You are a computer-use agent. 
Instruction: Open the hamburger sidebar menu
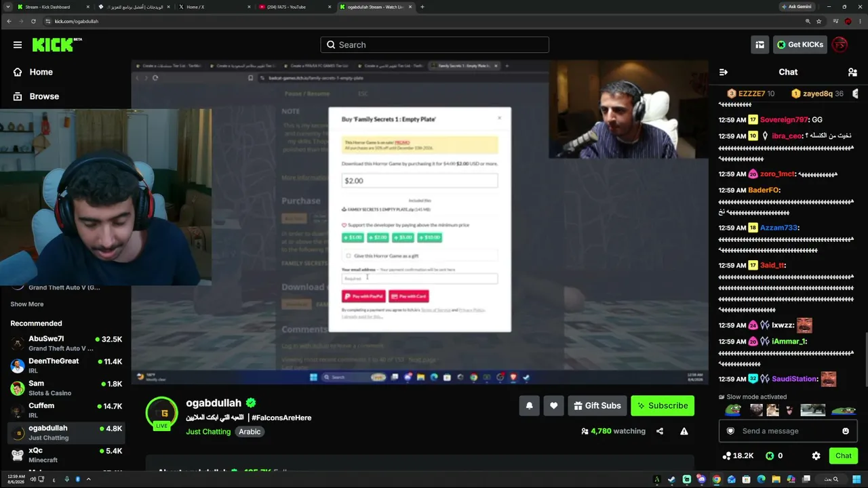tap(18, 45)
